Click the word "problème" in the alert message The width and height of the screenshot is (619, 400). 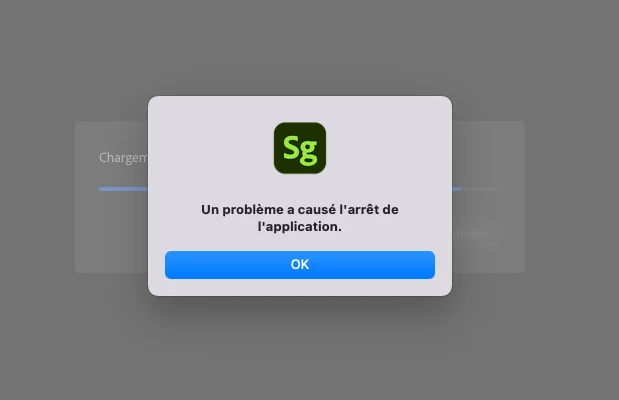click(255, 210)
